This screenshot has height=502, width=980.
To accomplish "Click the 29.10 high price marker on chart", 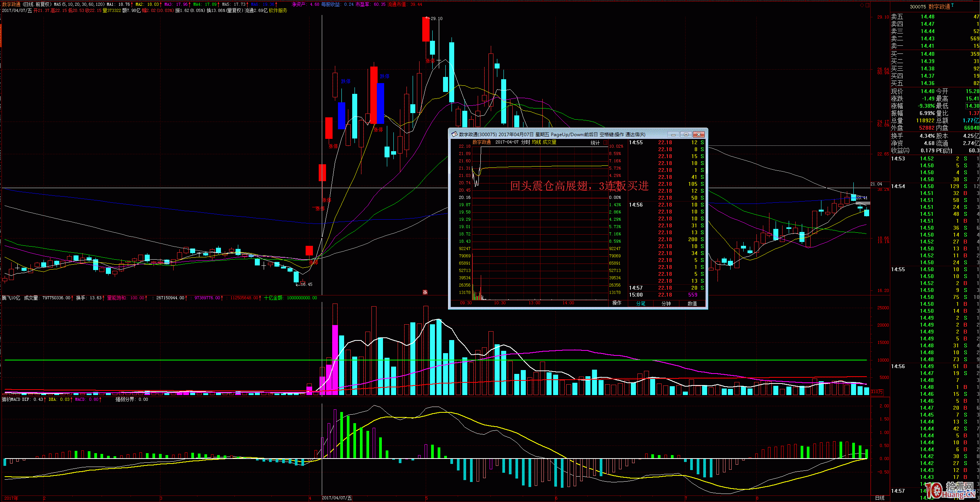I will point(435,18).
